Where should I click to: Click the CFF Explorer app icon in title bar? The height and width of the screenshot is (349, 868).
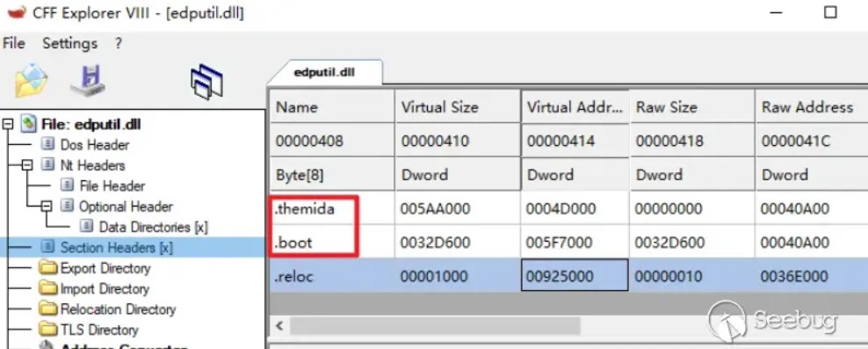[x=17, y=11]
